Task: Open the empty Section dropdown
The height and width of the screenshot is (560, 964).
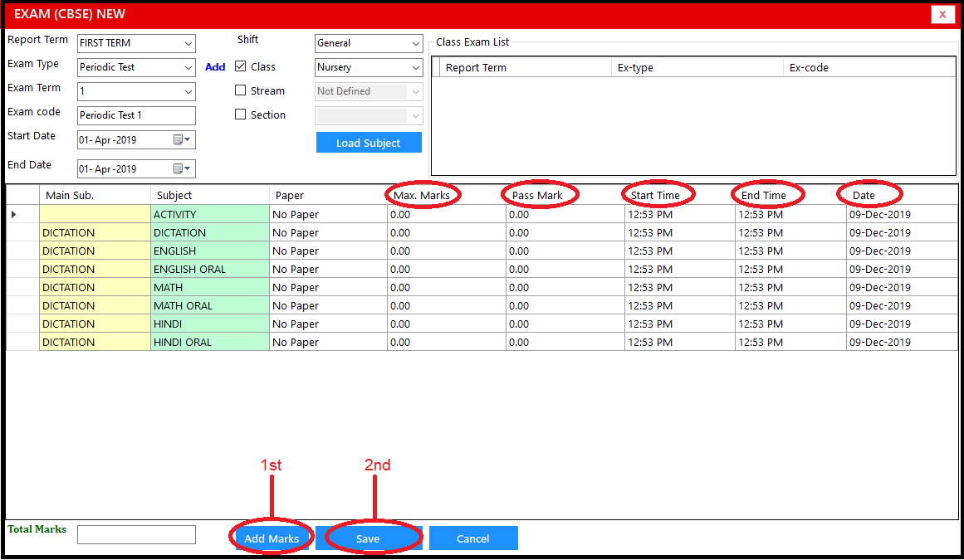Action: click(369, 115)
